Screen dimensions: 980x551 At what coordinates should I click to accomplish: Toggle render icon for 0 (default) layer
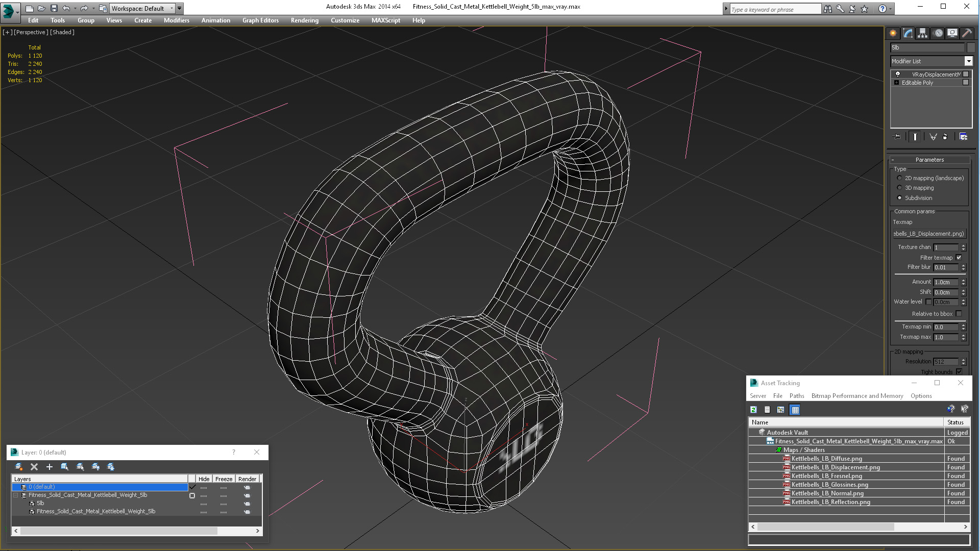247,487
